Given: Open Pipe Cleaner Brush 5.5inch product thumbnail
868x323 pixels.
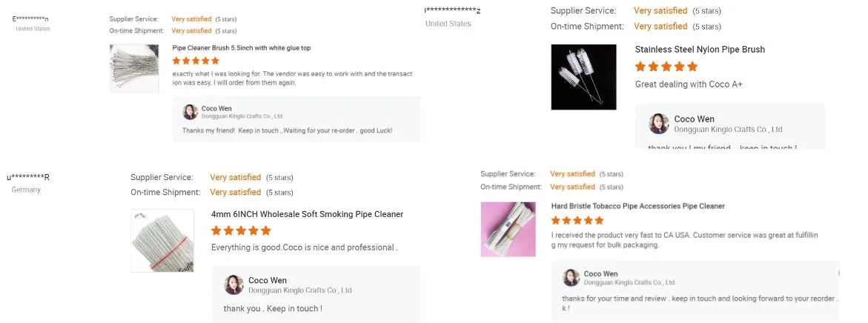Looking at the screenshot, I should pos(134,68).
